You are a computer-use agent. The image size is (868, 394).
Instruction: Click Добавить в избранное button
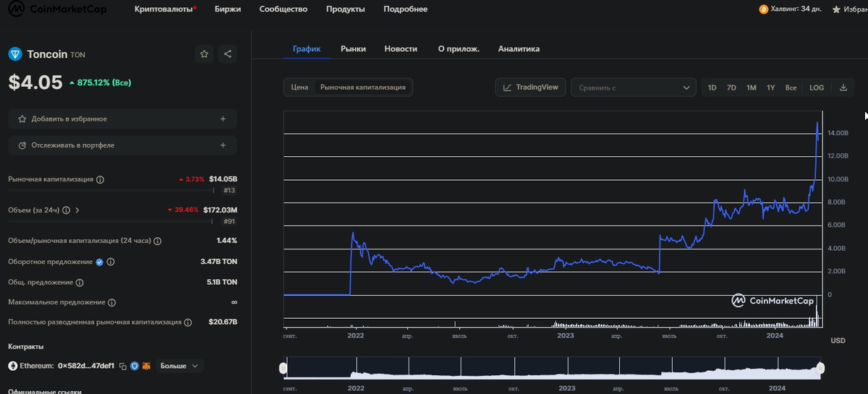123,119
